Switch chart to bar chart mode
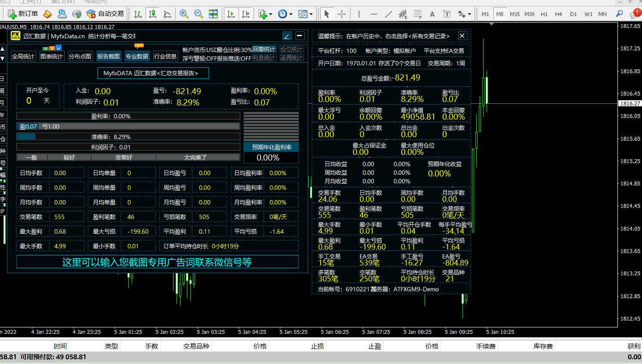This screenshot has width=642, height=364. tap(138, 14)
